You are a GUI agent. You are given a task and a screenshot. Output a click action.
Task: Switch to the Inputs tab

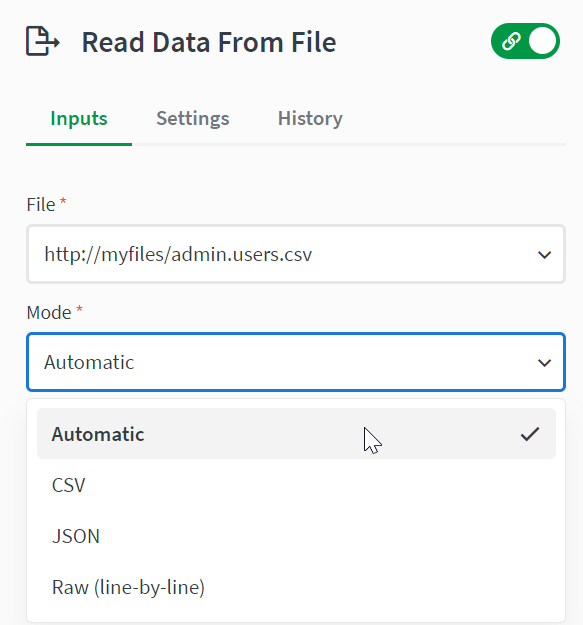79,118
